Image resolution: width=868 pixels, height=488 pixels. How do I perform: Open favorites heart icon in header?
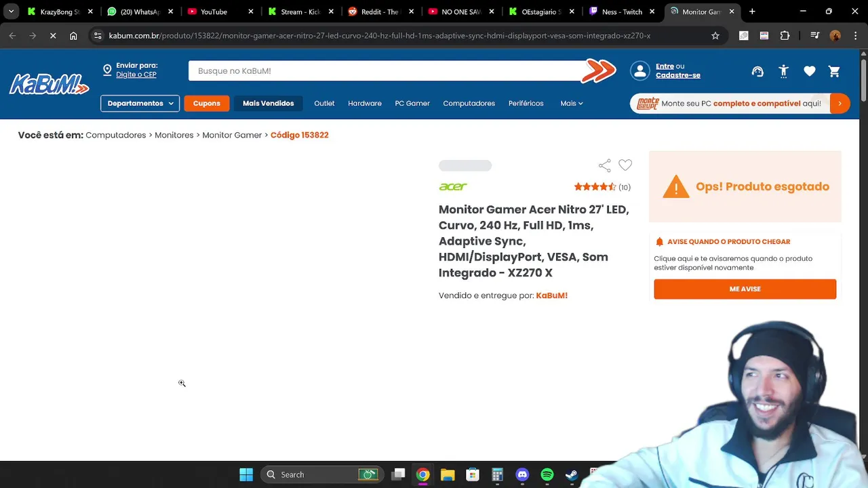[810, 71]
